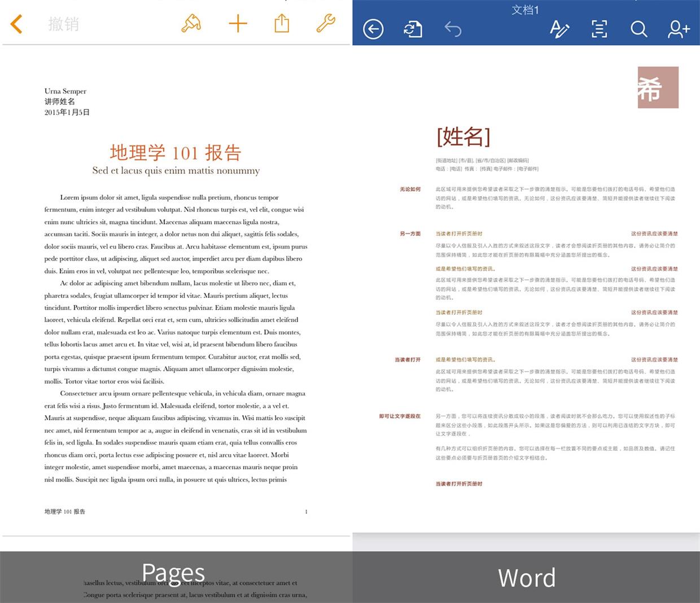
Task: Switch Word to mobile reflow view
Action: (599, 29)
